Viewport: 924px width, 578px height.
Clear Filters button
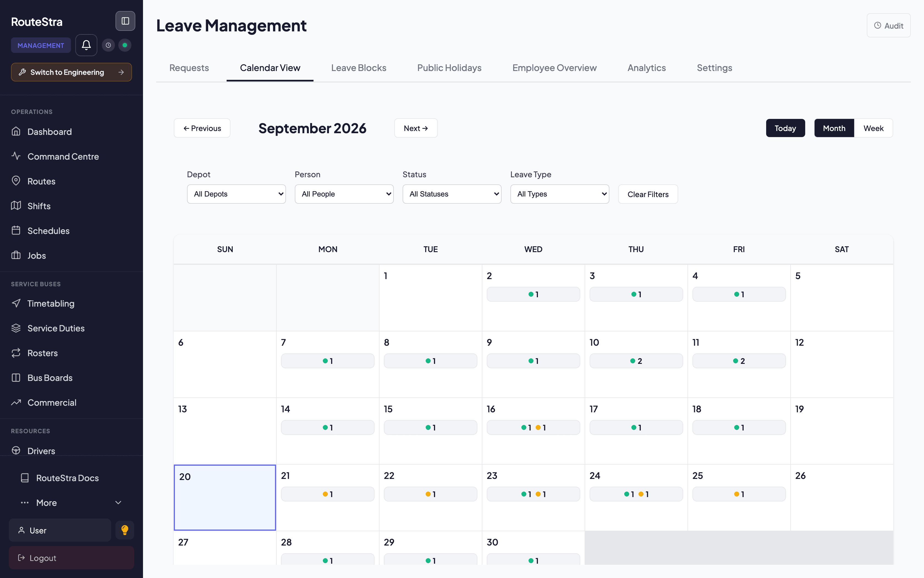(x=648, y=194)
